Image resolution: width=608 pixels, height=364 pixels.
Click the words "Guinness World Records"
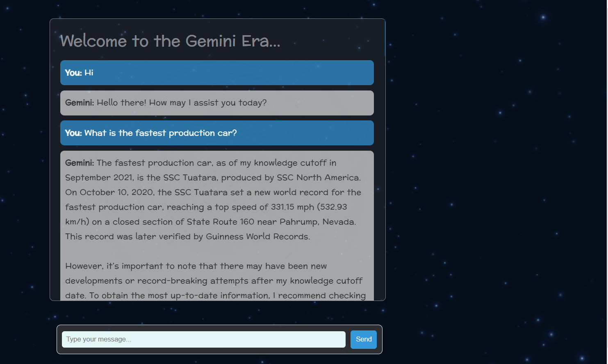tap(257, 237)
